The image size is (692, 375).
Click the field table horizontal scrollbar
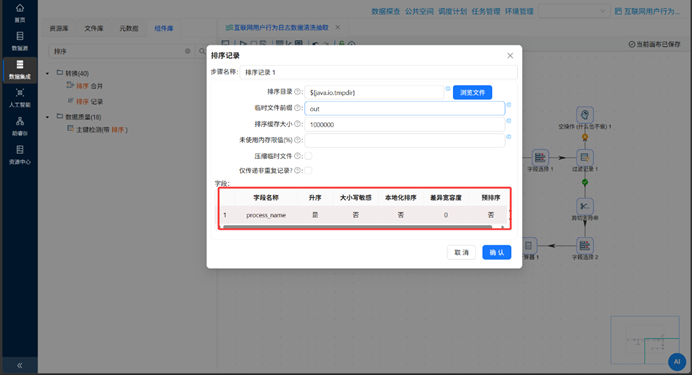(357, 227)
